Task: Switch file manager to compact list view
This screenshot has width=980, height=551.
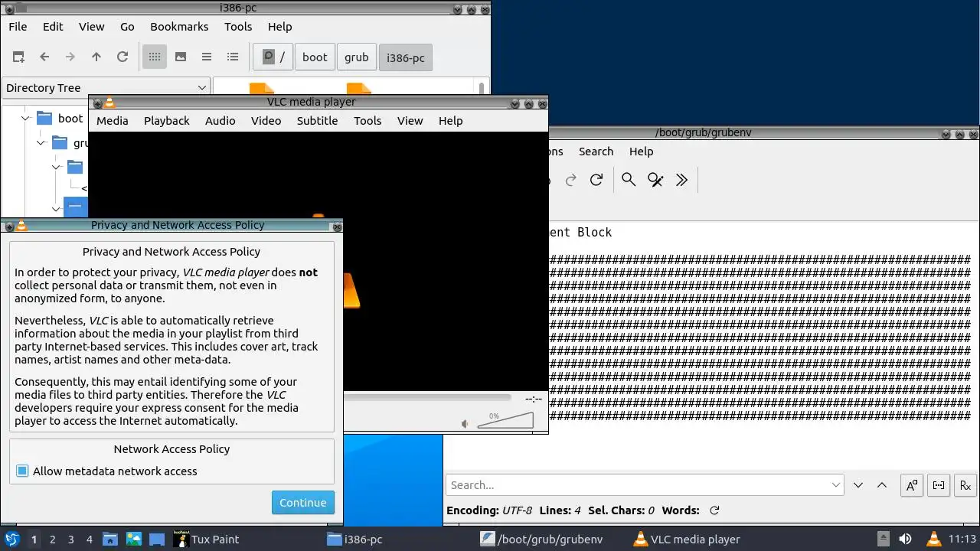Action: point(207,57)
